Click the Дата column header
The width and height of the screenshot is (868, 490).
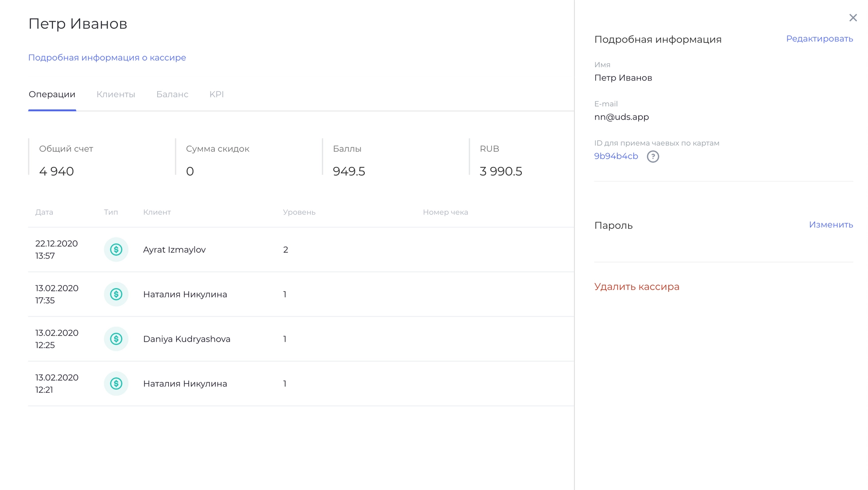44,212
